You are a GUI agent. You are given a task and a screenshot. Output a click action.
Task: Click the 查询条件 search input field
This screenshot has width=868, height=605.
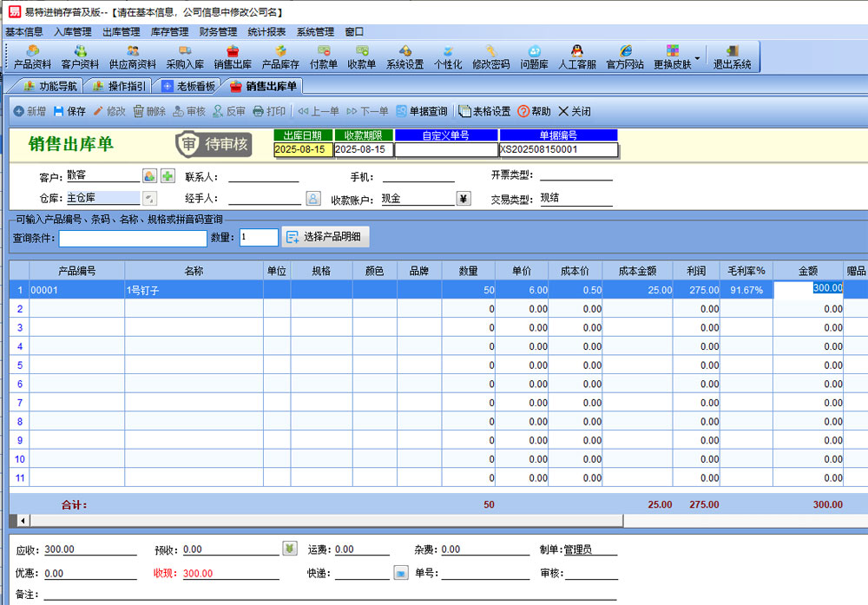pos(133,238)
